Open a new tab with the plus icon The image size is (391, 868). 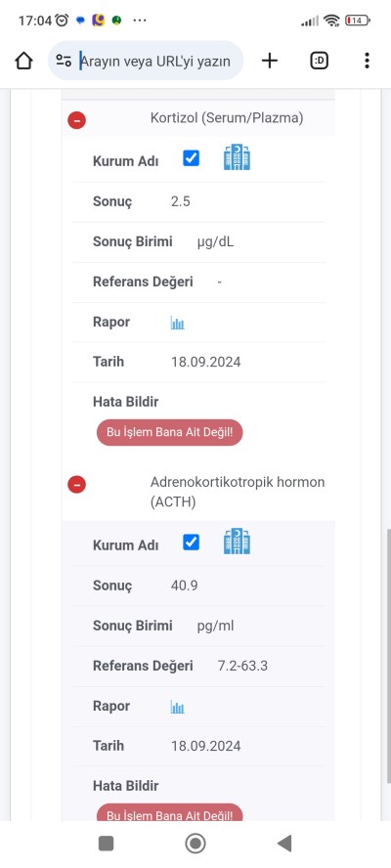point(269,61)
